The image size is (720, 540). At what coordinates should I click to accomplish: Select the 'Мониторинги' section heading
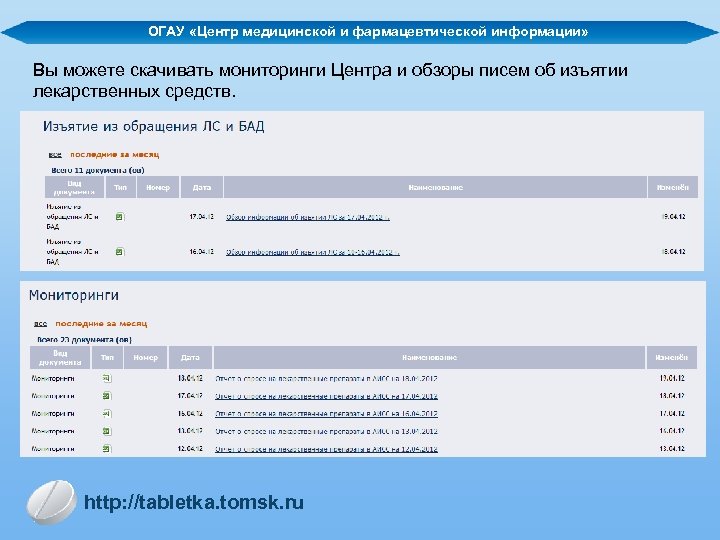(x=73, y=295)
